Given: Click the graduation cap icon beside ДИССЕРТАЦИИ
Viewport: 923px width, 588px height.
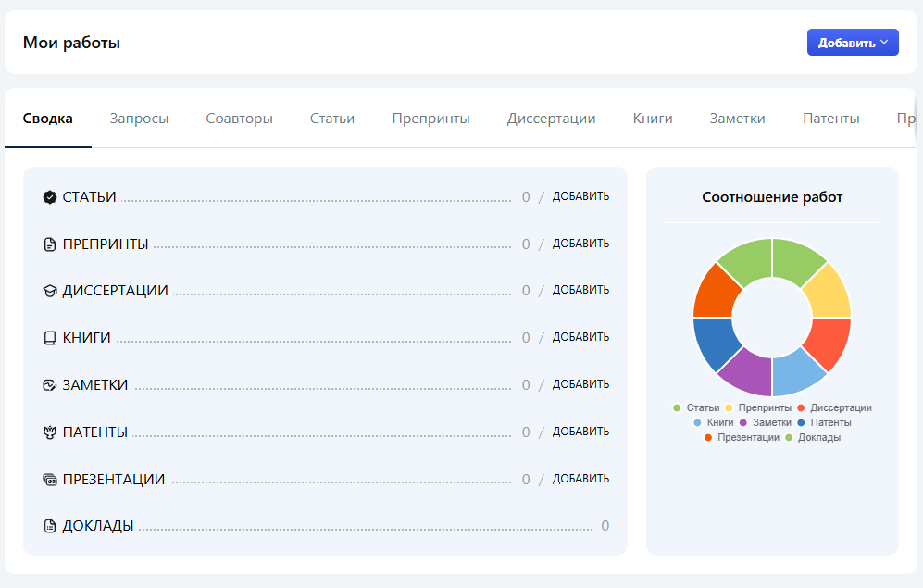Looking at the screenshot, I should [50, 291].
